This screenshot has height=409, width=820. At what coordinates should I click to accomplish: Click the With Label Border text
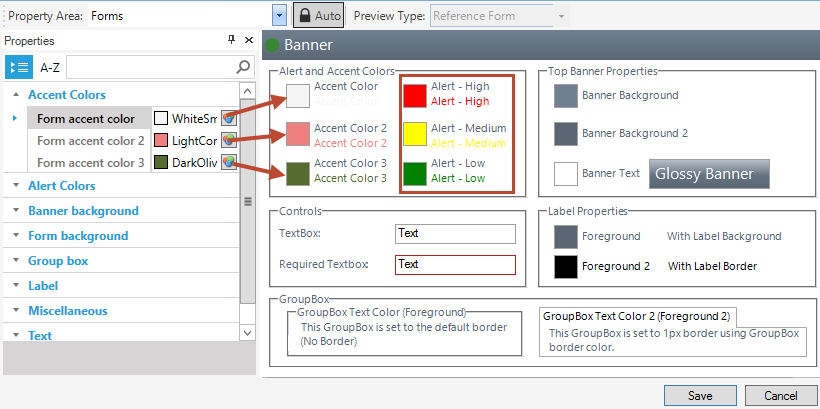[712, 266]
